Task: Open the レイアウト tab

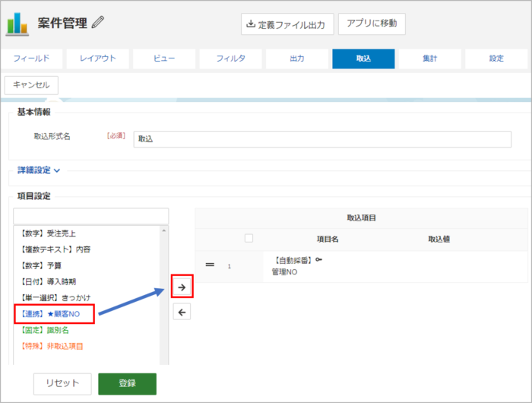Action: point(98,59)
